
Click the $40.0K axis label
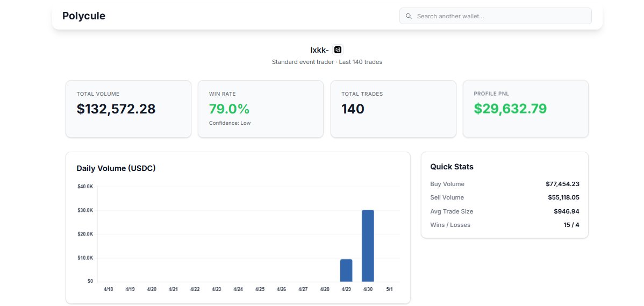tap(85, 187)
